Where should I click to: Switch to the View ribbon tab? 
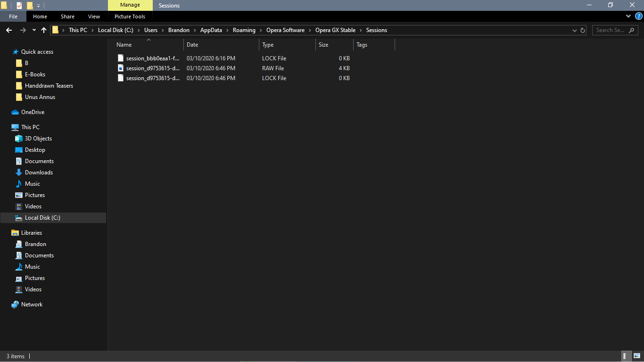[x=94, y=16]
